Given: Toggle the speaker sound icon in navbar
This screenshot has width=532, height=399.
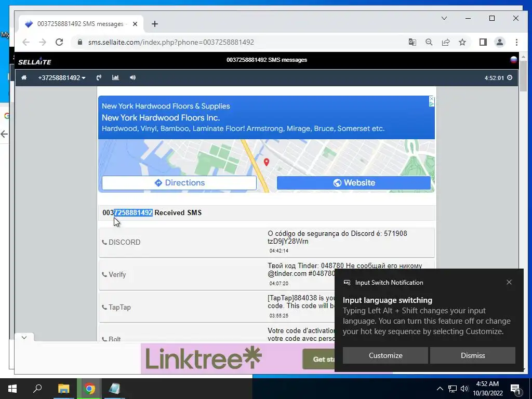Looking at the screenshot, I should coord(132,78).
